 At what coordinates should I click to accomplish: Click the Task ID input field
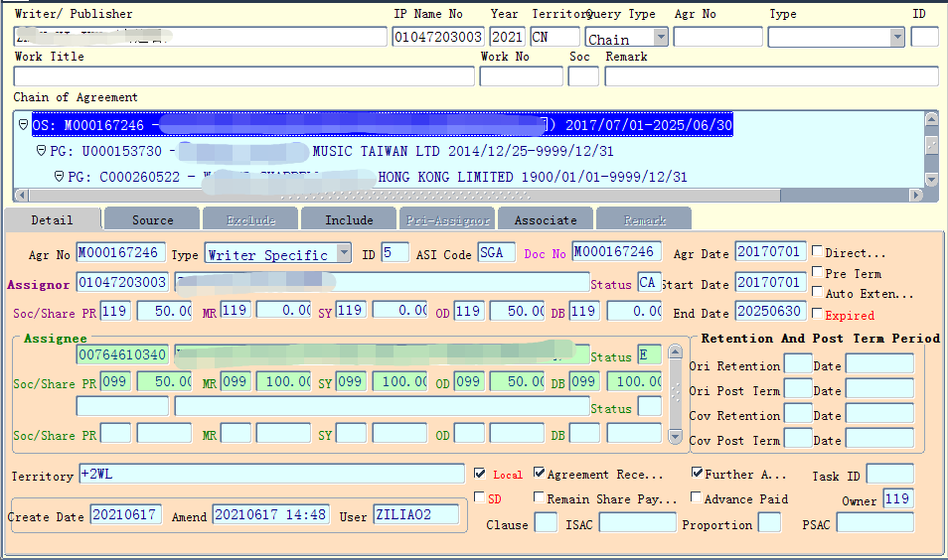tap(890, 475)
